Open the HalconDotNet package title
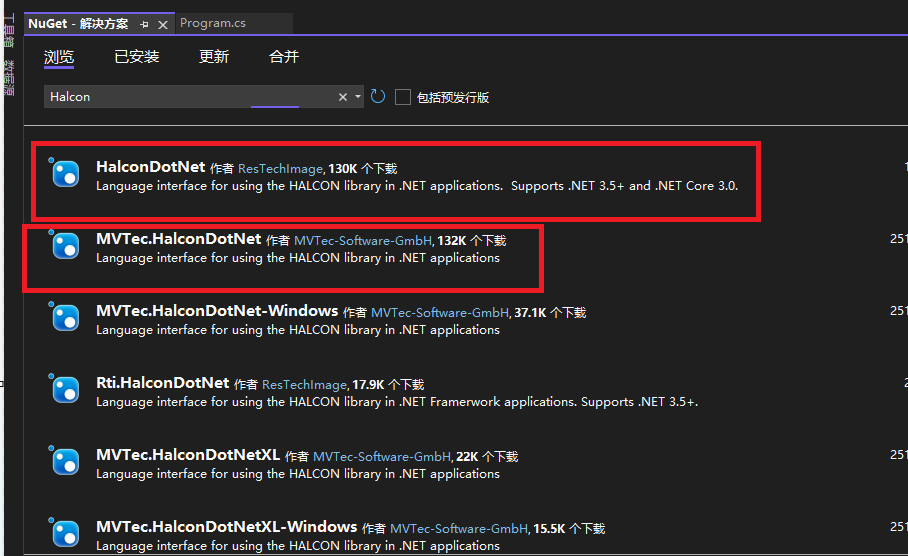 (x=151, y=167)
